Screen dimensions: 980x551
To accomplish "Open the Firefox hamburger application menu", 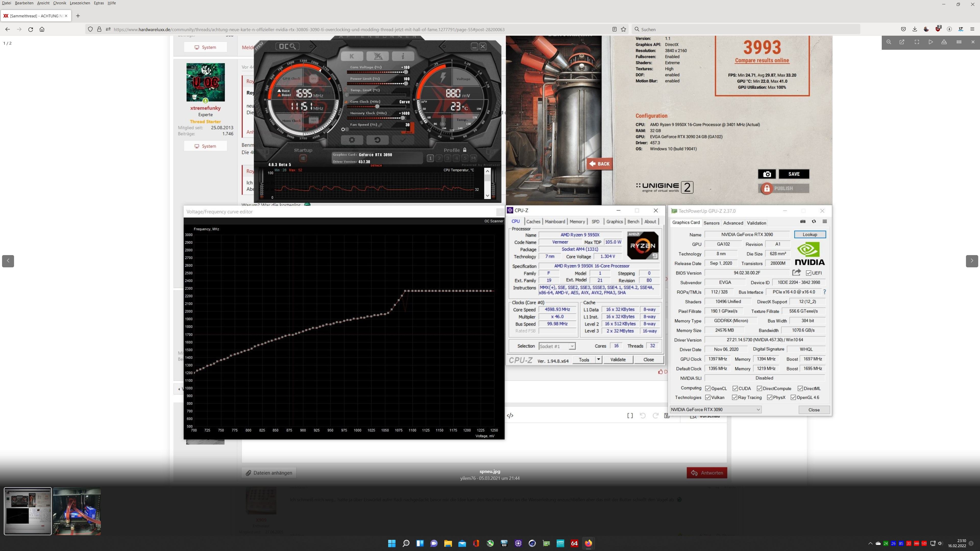I will click(972, 29).
